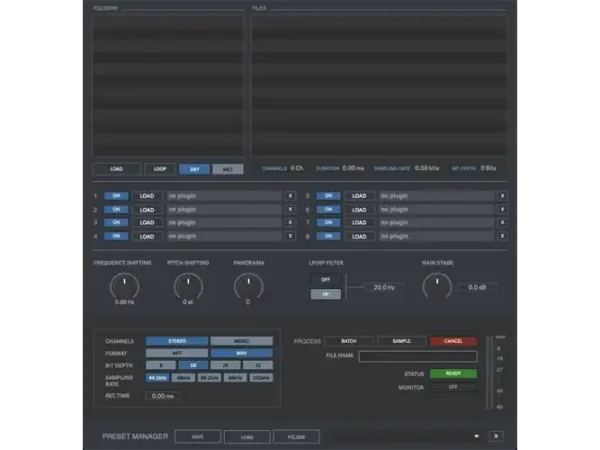
Task: Click the 0.0 dB gain value field
Action: click(x=477, y=287)
